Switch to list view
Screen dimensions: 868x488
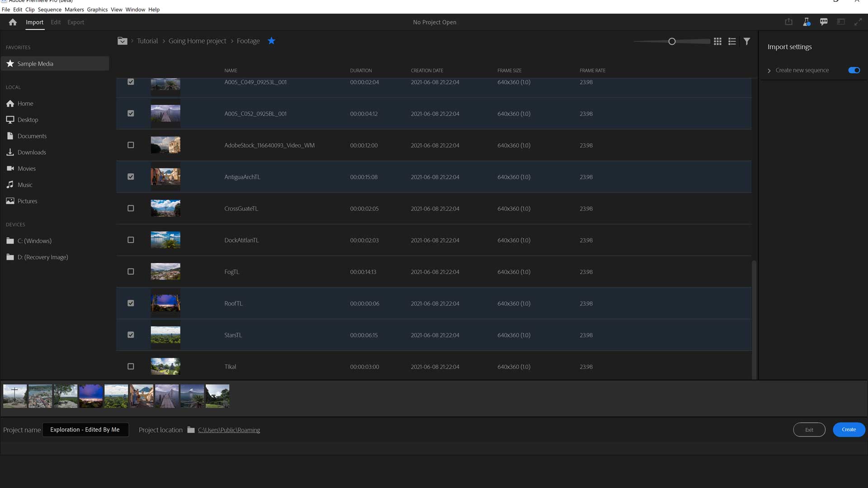(x=732, y=41)
